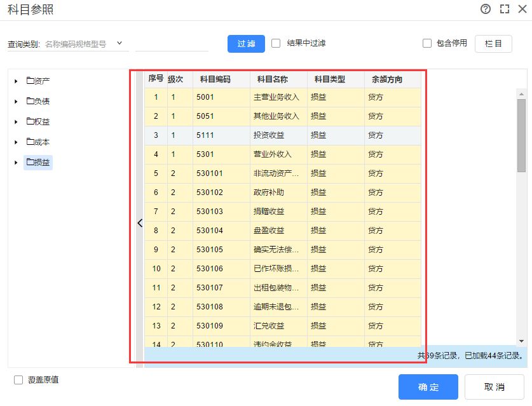Click the 科目类型 column header

(336, 79)
